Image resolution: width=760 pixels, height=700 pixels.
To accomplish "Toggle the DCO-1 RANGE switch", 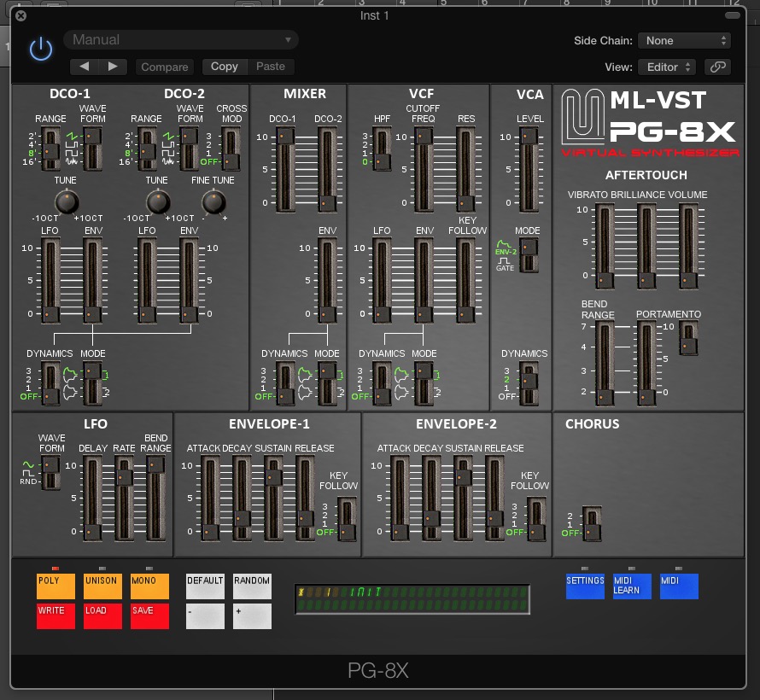I will tap(50, 149).
